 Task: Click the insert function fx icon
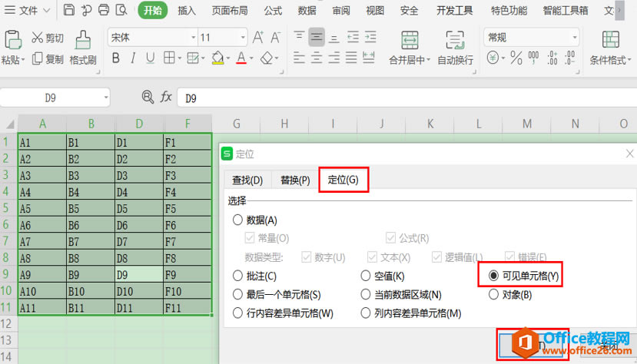click(166, 97)
